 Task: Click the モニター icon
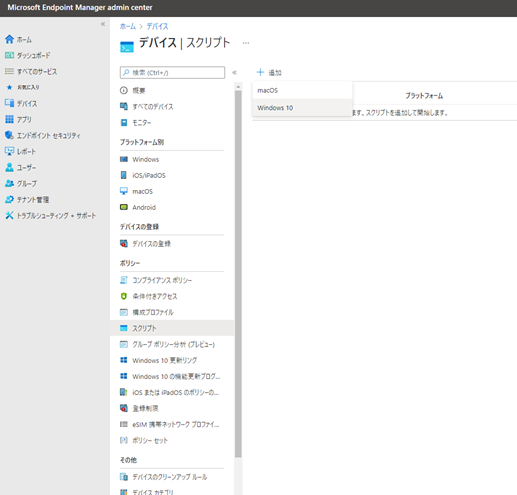(124, 123)
